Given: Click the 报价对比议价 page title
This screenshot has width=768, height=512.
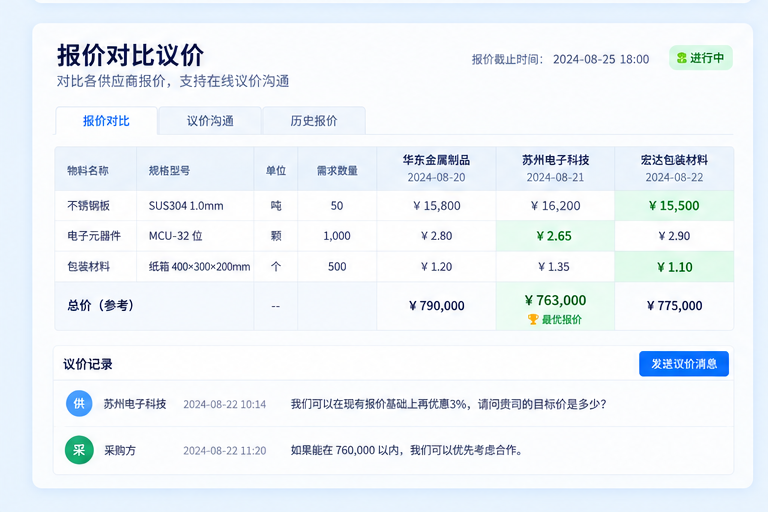Looking at the screenshot, I should click(130, 55).
